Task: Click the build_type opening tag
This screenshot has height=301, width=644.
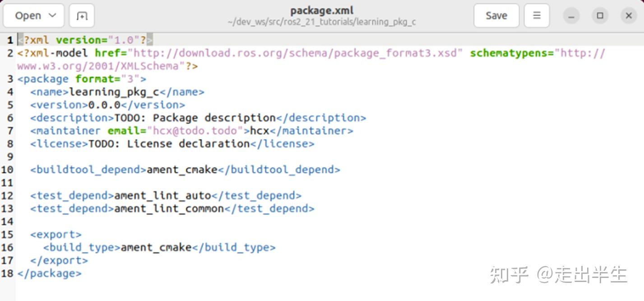Action: pyautogui.click(x=82, y=248)
